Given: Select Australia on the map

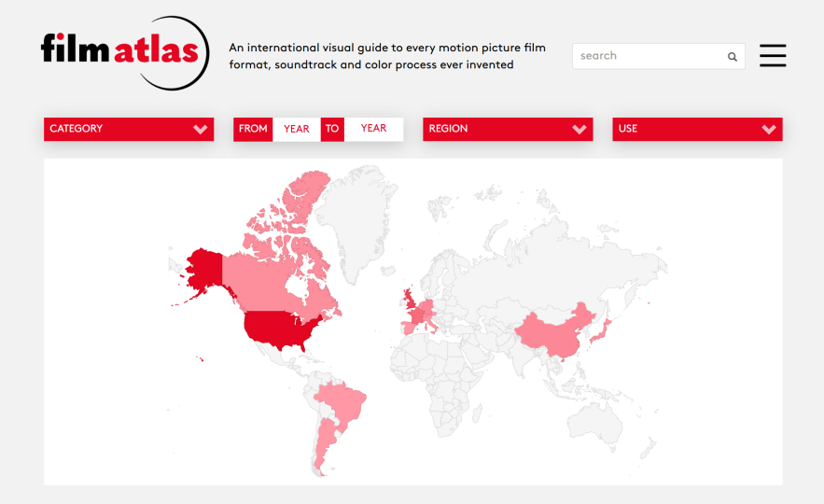Looking at the screenshot, I should tap(596, 423).
